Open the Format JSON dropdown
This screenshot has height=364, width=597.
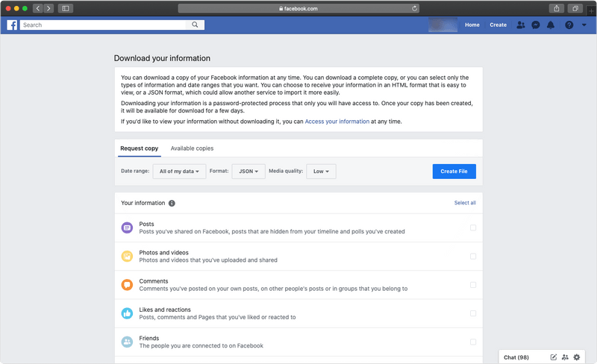249,172
